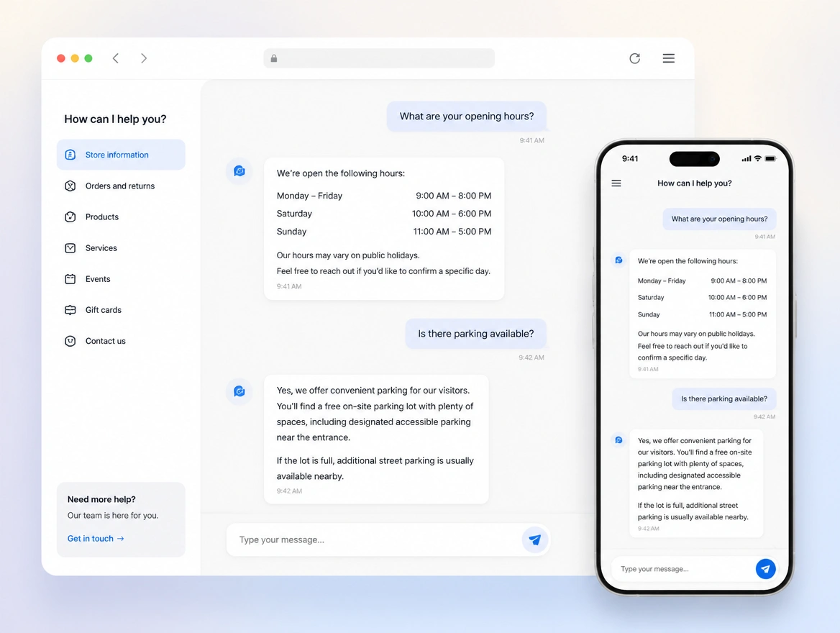
Task: Click the Events calendar icon
Action: 70,279
